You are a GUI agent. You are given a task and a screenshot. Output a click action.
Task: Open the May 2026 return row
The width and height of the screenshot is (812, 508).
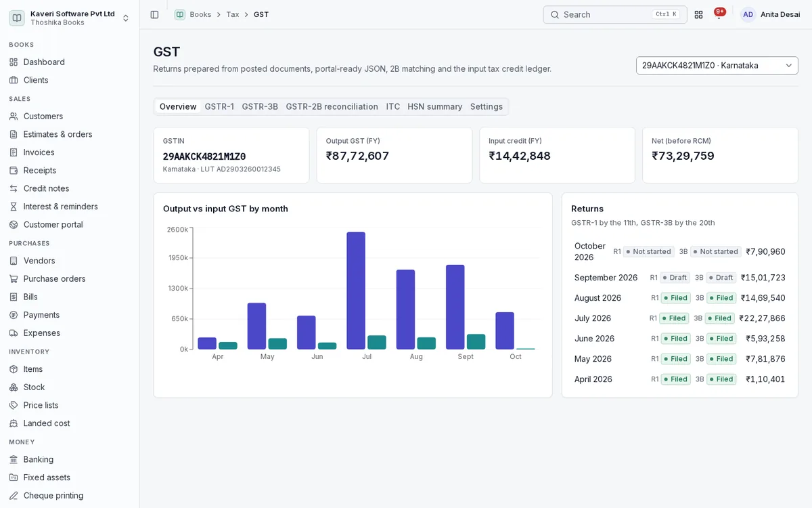pyautogui.click(x=679, y=359)
